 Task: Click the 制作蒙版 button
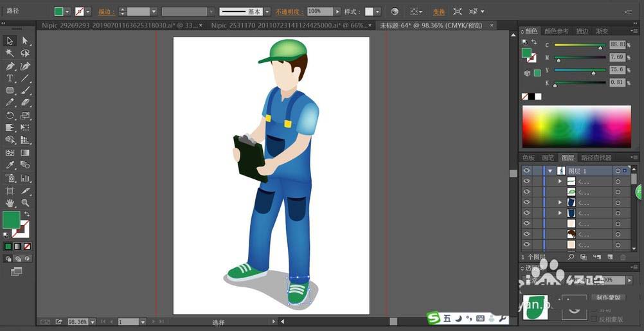tap(608, 298)
